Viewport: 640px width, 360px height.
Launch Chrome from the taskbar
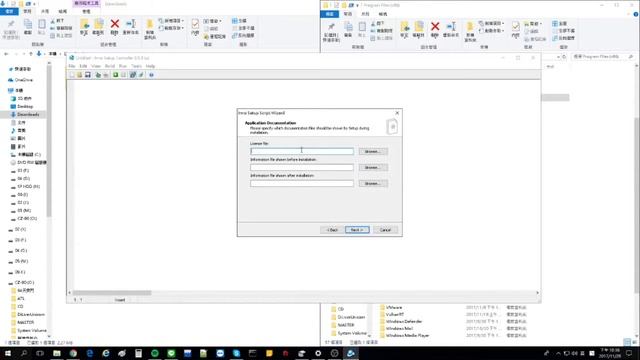click(73, 353)
